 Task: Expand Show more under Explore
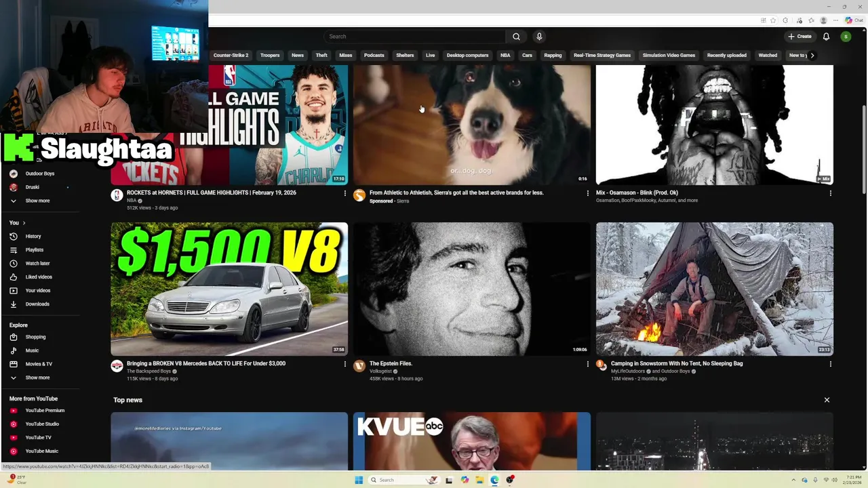click(x=37, y=378)
